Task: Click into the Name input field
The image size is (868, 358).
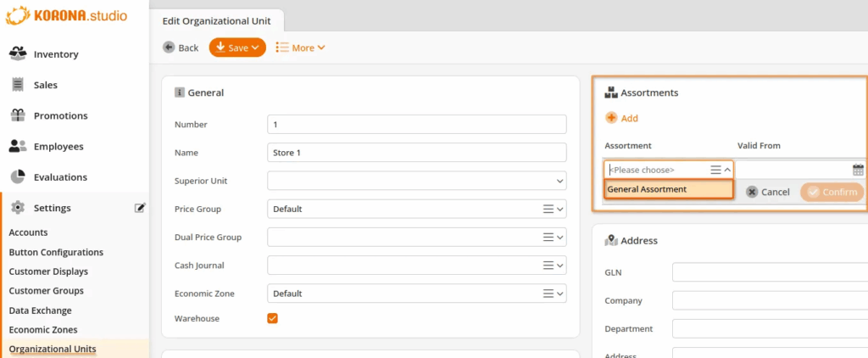Action: [417, 153]
